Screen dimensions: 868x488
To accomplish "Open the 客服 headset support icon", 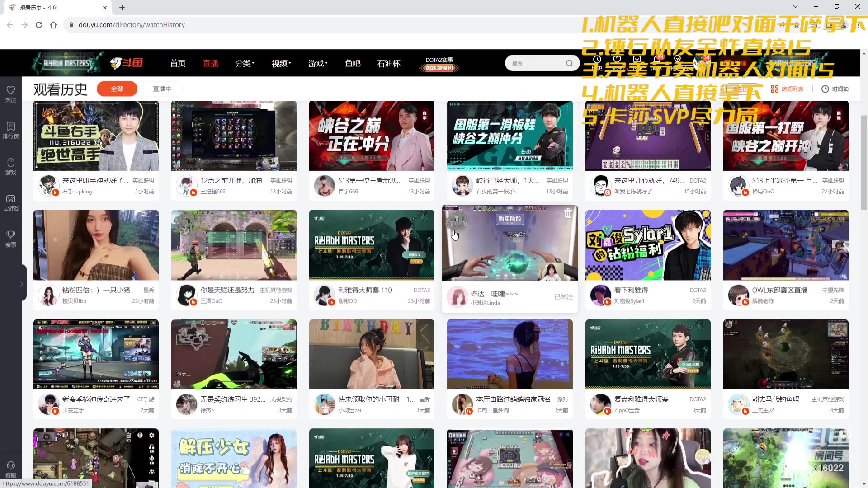I will coord(11,469).
